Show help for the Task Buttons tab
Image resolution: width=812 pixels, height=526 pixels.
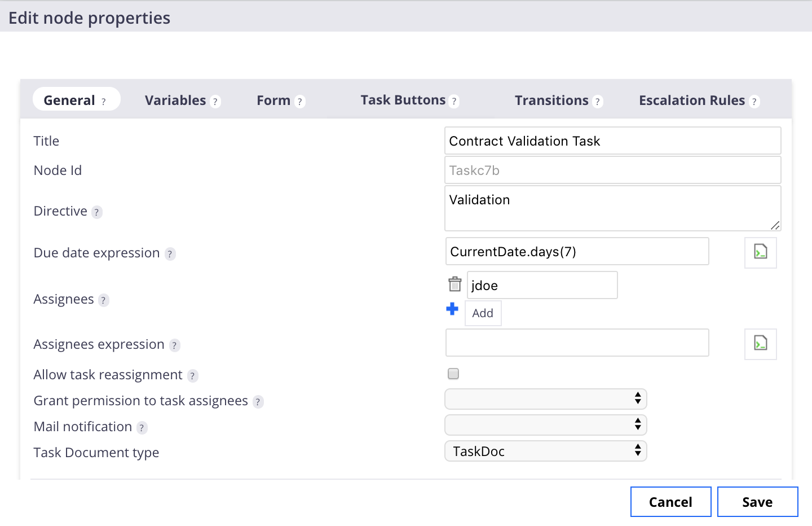(x=454, y=101)
